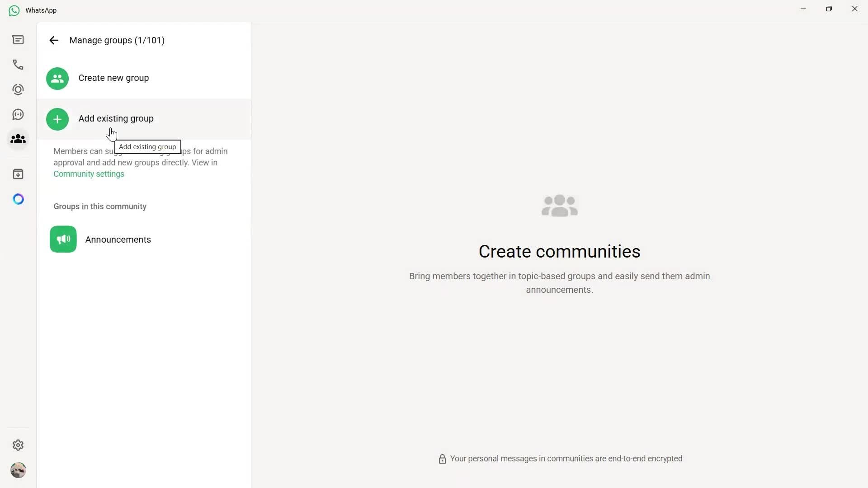This screenshot has height=488, width=868.
Task: Launch Meta AI from the sidebar
Action: click(18, 199)
